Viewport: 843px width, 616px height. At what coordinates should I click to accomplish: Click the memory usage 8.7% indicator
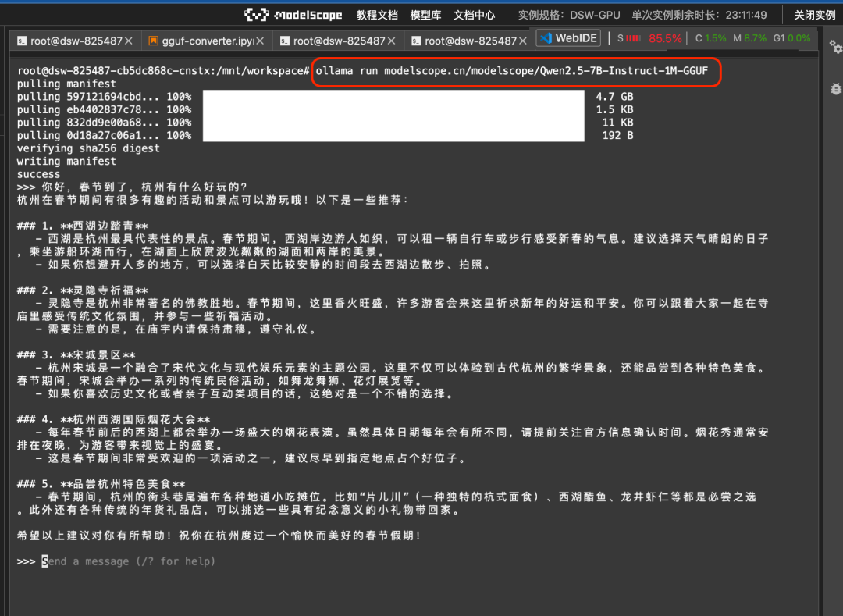pyautogui.click(x=749, y=38)
